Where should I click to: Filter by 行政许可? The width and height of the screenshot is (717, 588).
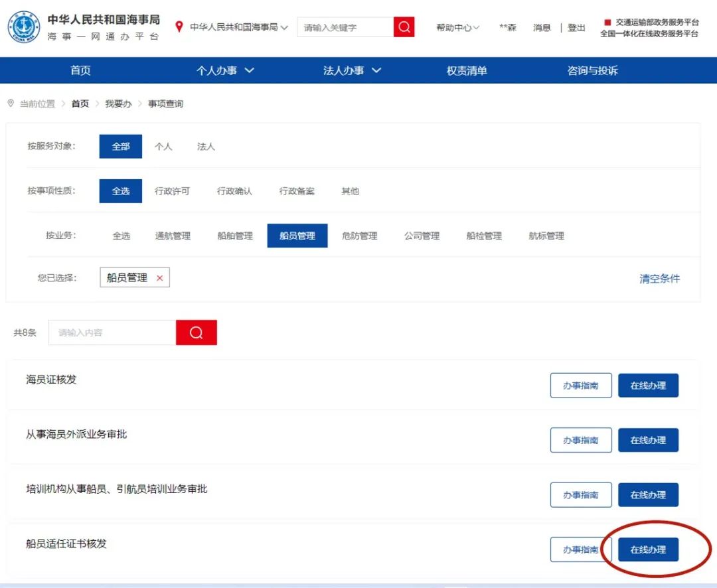pos(172,191)
